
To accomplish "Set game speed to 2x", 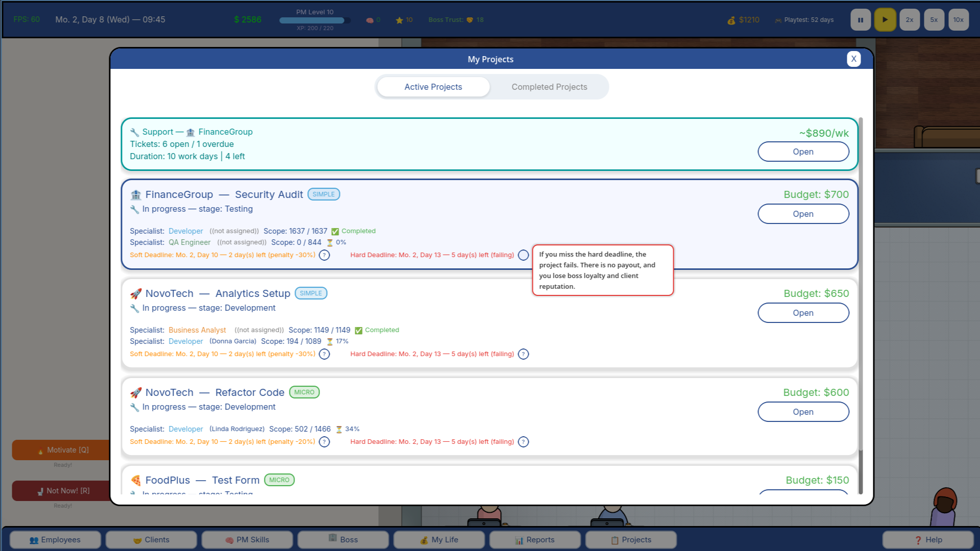I will pos(910,20).
